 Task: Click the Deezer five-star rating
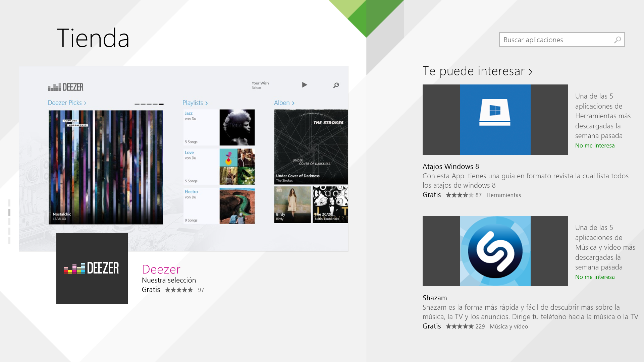[179, 290]
